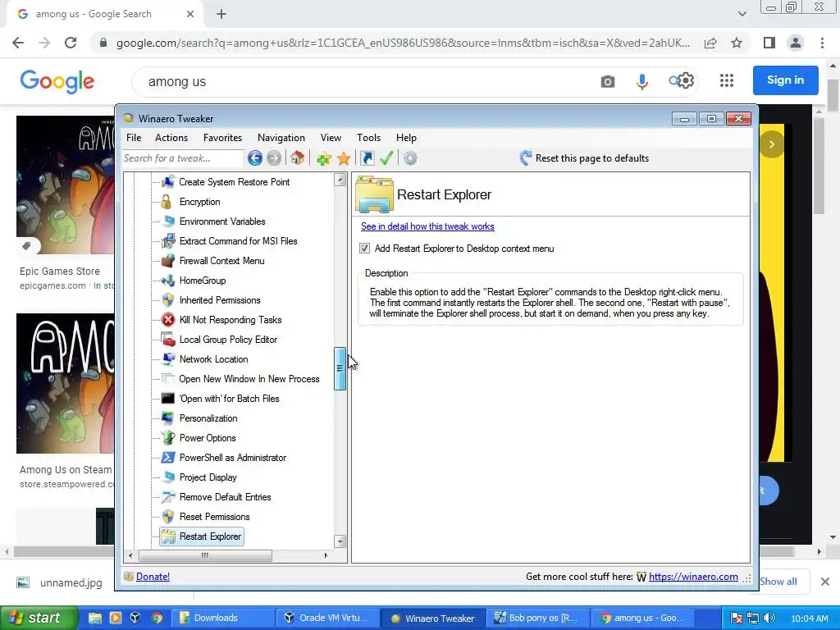Image resolution: width=840 pixels, height=630 pixels.
Task: Open the settings gear in Winaero toolbar
Action: [410, 158]
